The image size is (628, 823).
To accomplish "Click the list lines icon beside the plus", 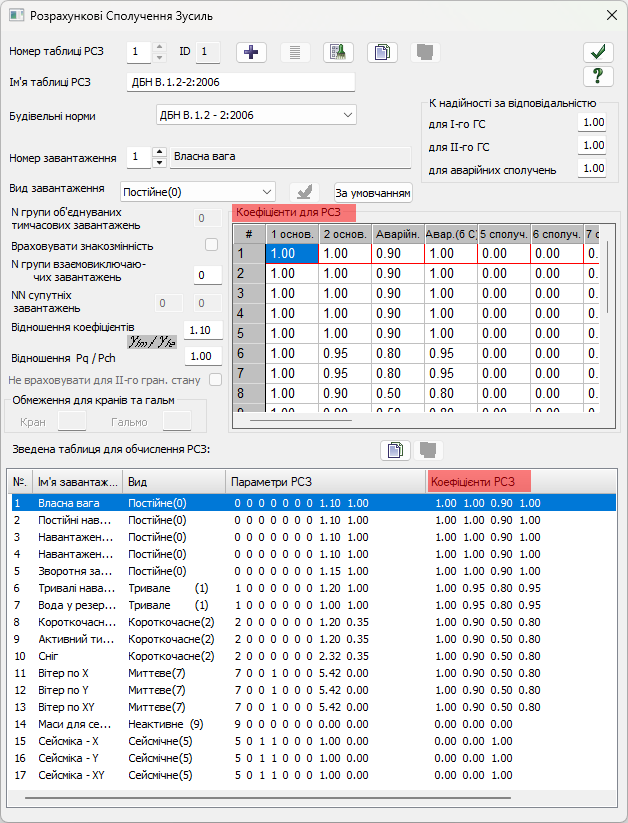I will [x=294, y=52].
